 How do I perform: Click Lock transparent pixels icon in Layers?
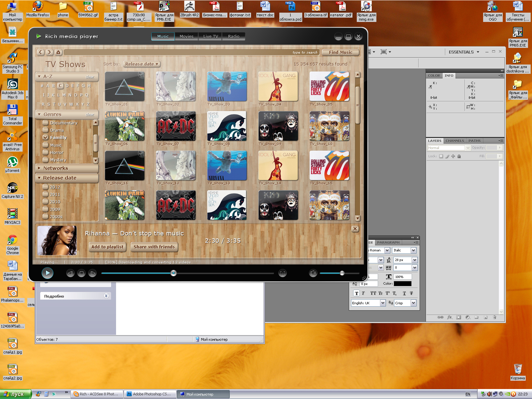pos(441,156)
